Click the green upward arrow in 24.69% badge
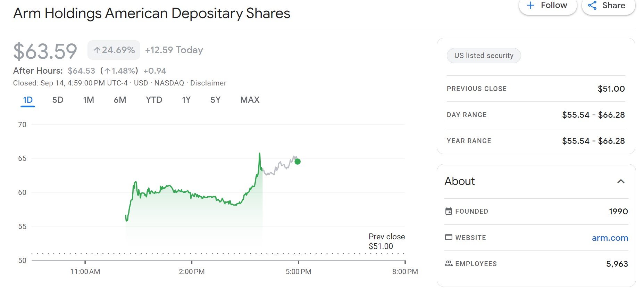Screen dimensions: 644x288 tap(97, 50)
